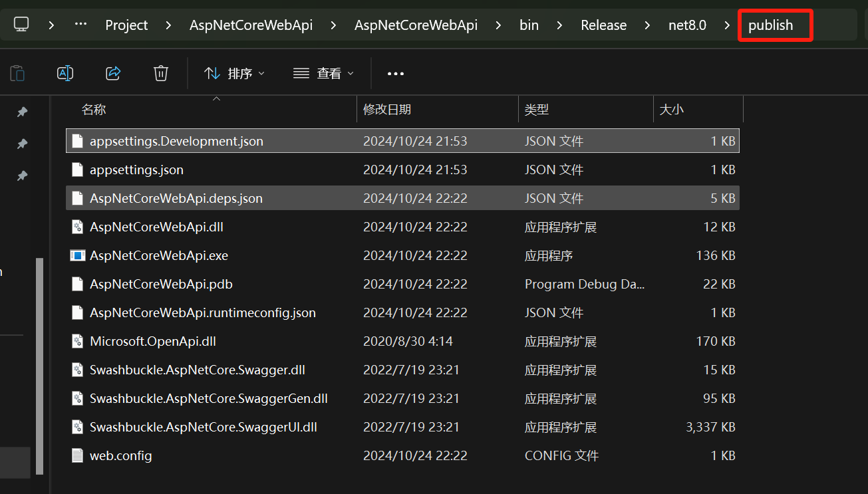
Task: Go to second AspNetCoreWebApi breadcrumb folder
Action: [x=416, y=25]
